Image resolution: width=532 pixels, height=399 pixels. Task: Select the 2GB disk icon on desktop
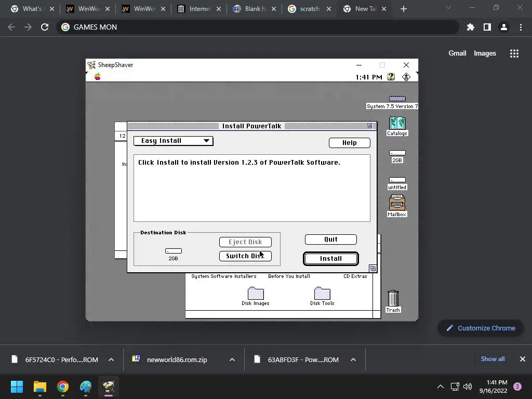pyautogui.click(x=397, y=153)
